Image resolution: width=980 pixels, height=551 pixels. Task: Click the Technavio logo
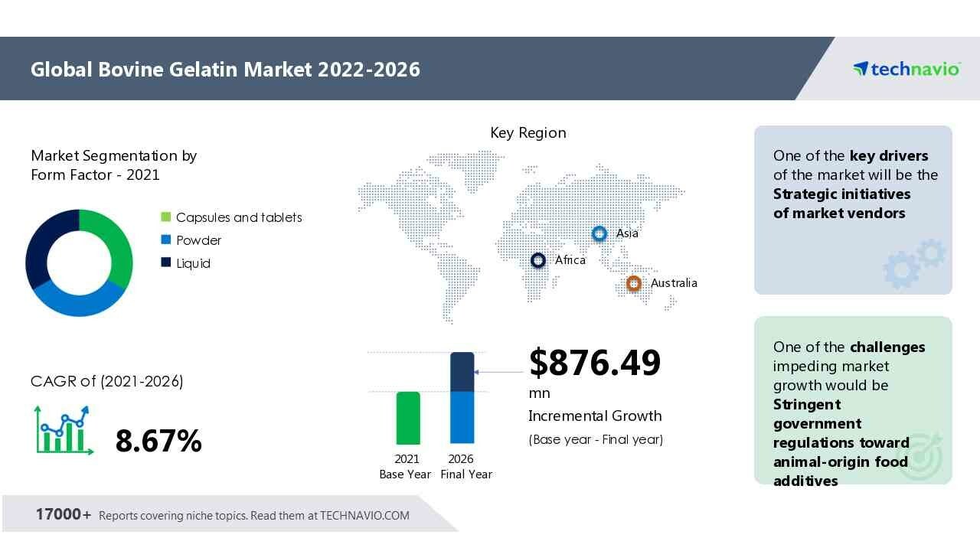tap(906, 69)
